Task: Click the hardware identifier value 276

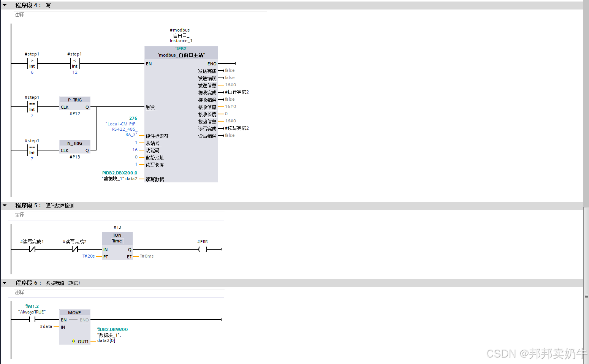Action: click(x=133, y=118)
